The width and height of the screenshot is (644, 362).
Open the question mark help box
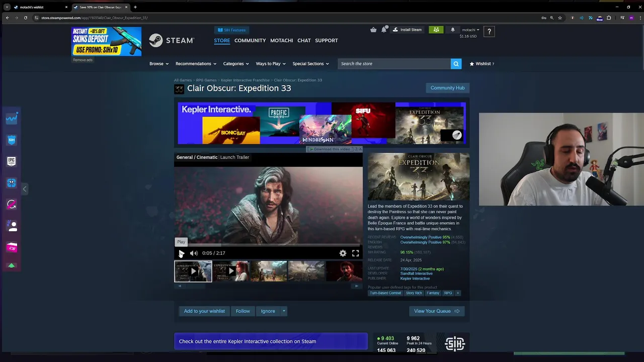click(x=489, y=32)
